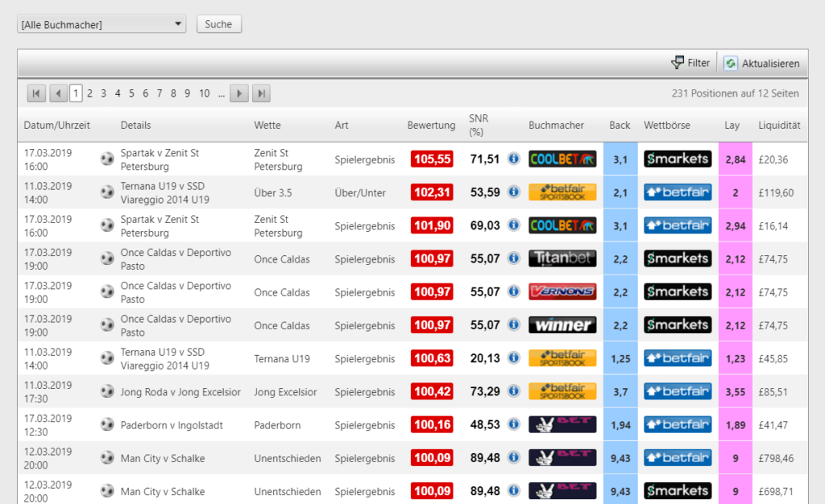825x504 pixels.
Task: Click the 102,31 rating badge
Action: (432, 192)
